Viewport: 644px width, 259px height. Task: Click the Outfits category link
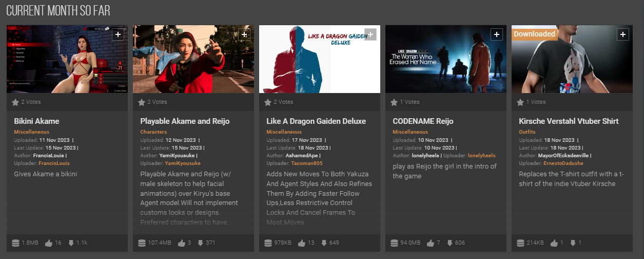tap(527, 132)
